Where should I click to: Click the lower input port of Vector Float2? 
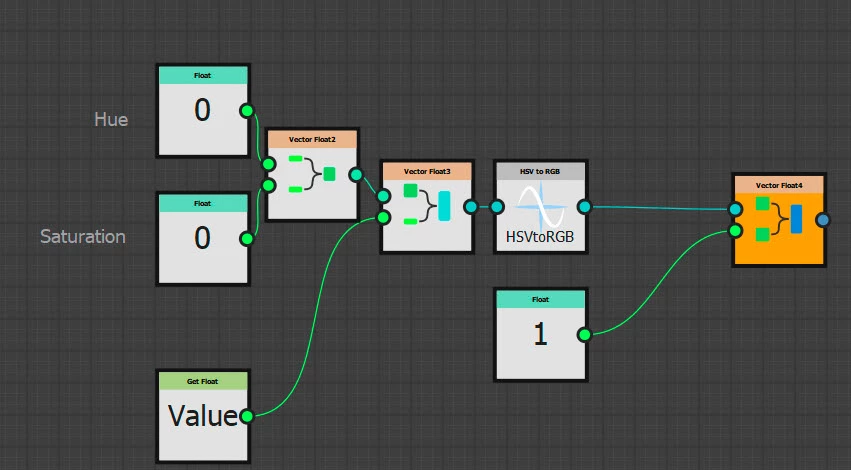[x=269, y=186]
